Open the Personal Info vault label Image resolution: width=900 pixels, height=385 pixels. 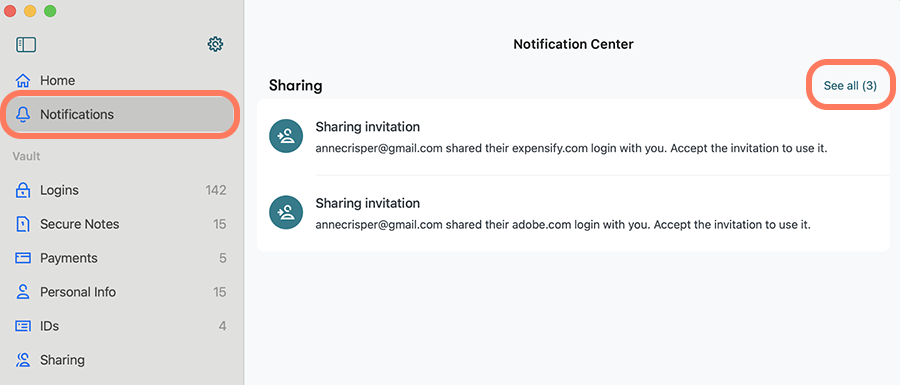[78, 292]
